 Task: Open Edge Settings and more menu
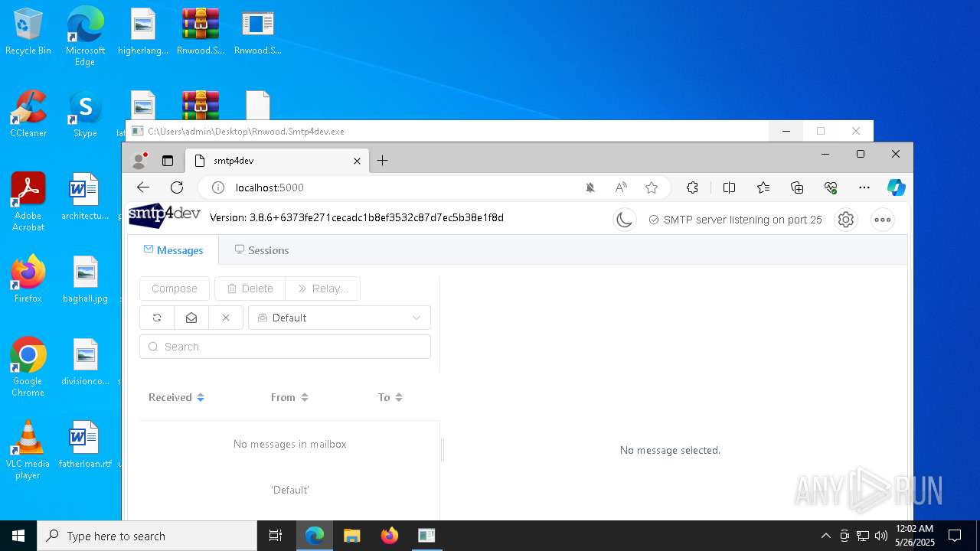coord(864,187)
